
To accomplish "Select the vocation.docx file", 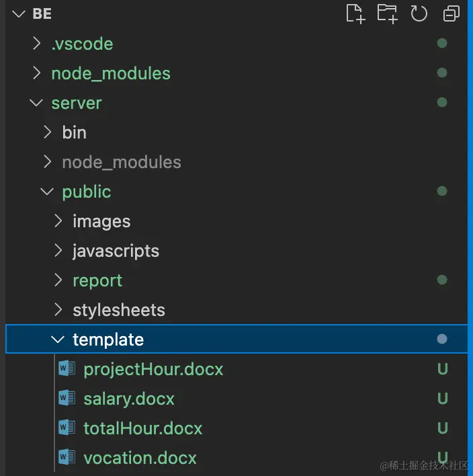I will point(140,458).
